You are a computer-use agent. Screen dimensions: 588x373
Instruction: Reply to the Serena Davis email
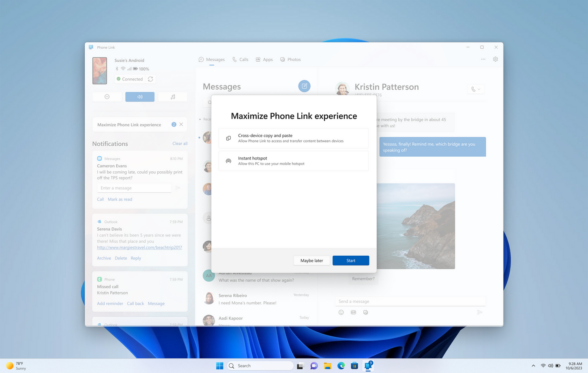pyautogui.click(x=136, y=258)
